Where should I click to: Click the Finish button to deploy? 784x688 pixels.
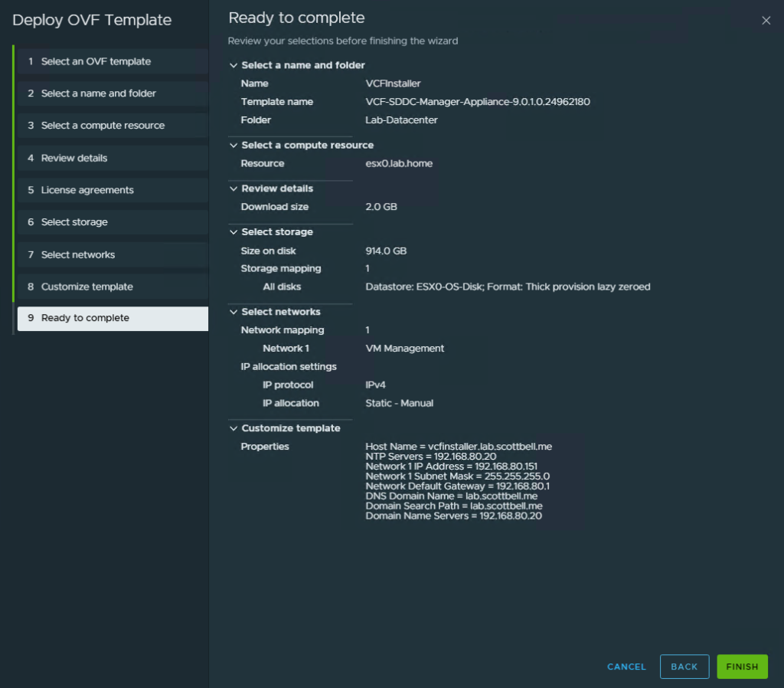(x=742, y=667)
